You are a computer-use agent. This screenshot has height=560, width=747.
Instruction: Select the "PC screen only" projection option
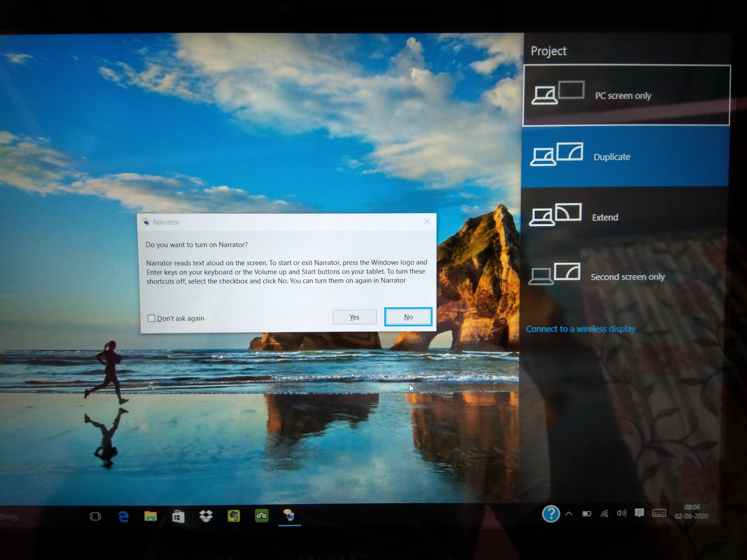pyautogui.click(x=626, y=96)
